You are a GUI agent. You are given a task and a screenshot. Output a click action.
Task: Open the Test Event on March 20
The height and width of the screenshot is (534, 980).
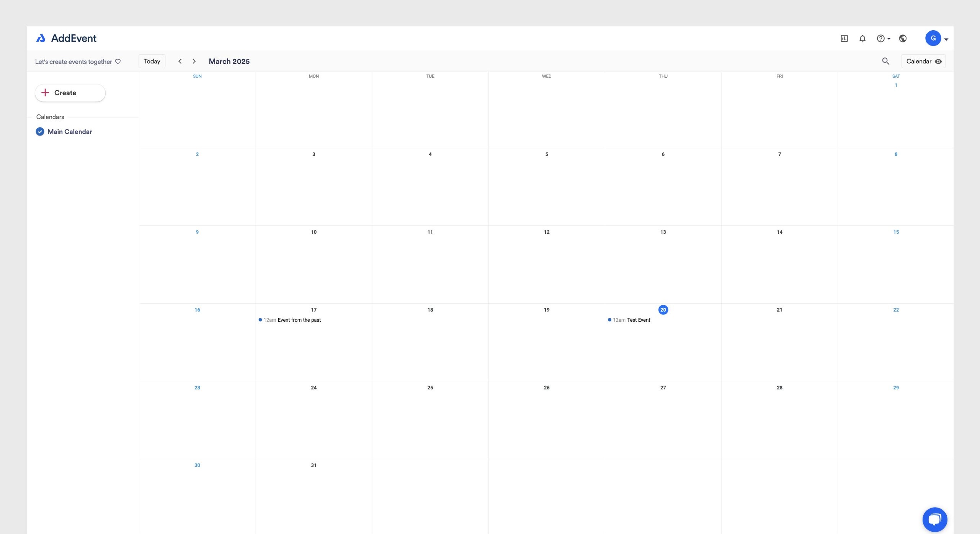pos(638,320)
